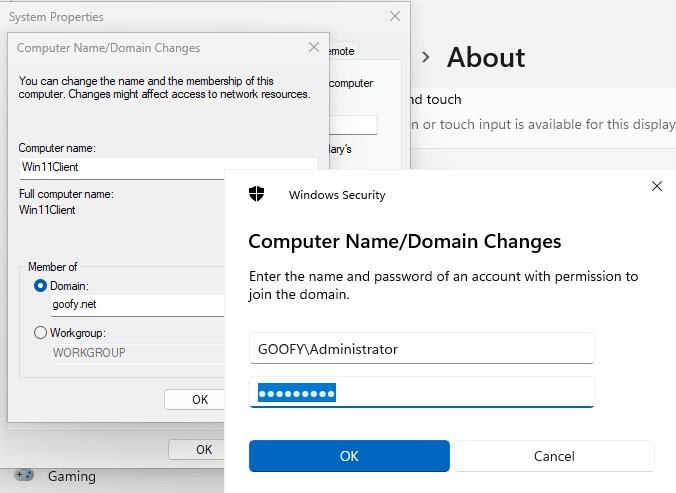Open the Gaming controller icon in Settings sidebar

tap(24, 475)
